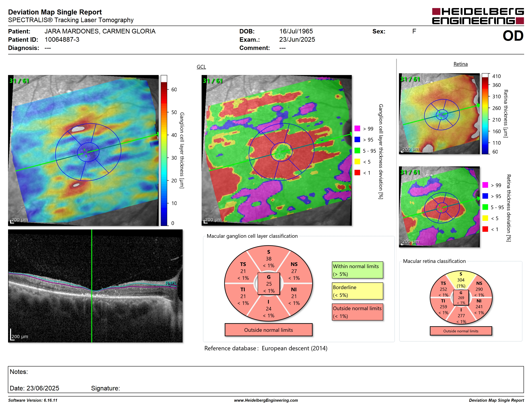532x411 pixels.
Task: Click the OCT B-scan cross-section image
Action: click(x=95, y=286)
